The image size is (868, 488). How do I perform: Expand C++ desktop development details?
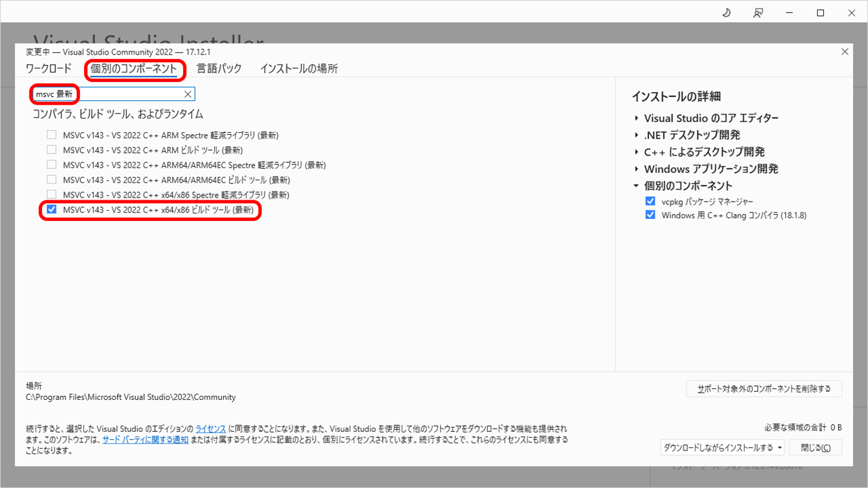637,152
